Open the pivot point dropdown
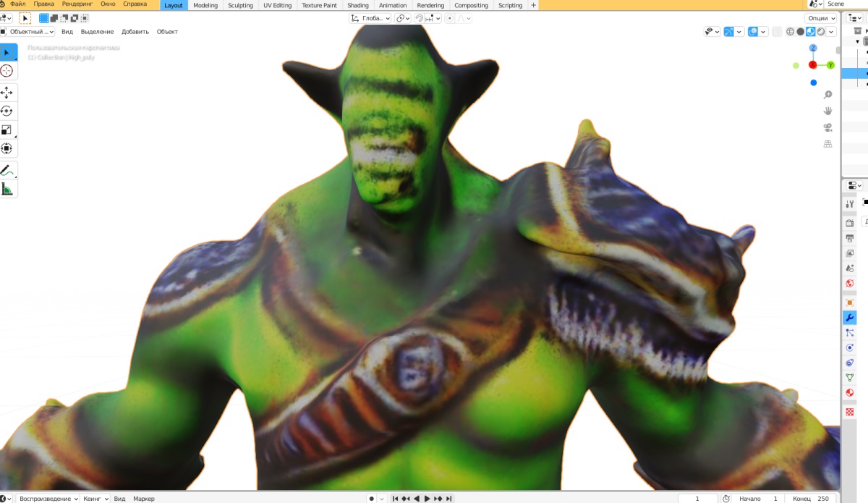The image size is (868, 503). click(404, 18)
